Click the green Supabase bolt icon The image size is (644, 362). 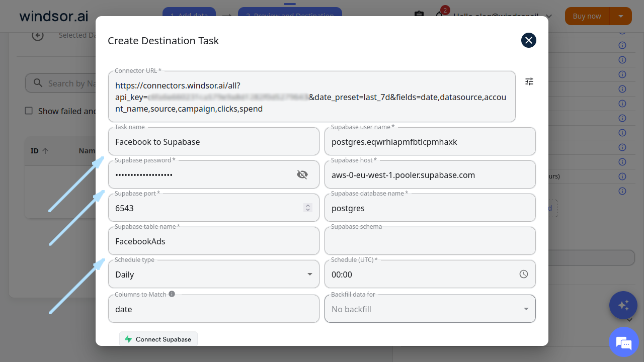pos(128,339)
